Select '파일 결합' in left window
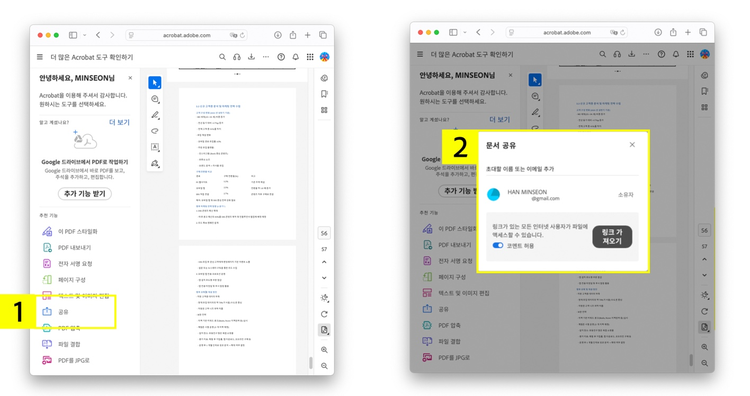 (x=62, y=344)
